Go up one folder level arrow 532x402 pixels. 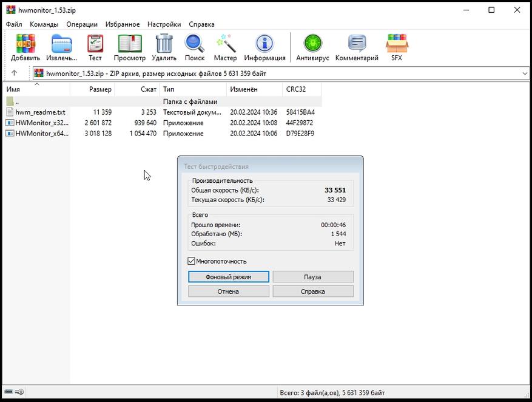pos(15,73)
